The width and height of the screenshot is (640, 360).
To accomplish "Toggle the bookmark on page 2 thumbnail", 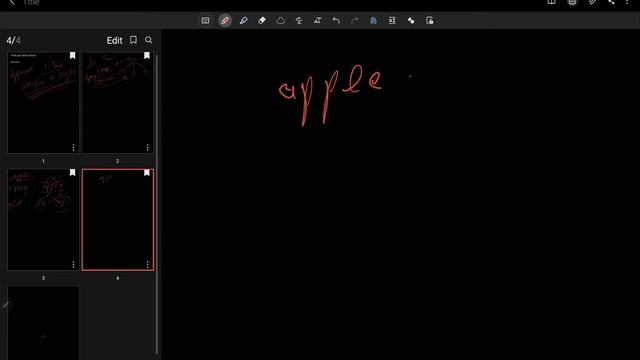I will click(147, 56).
